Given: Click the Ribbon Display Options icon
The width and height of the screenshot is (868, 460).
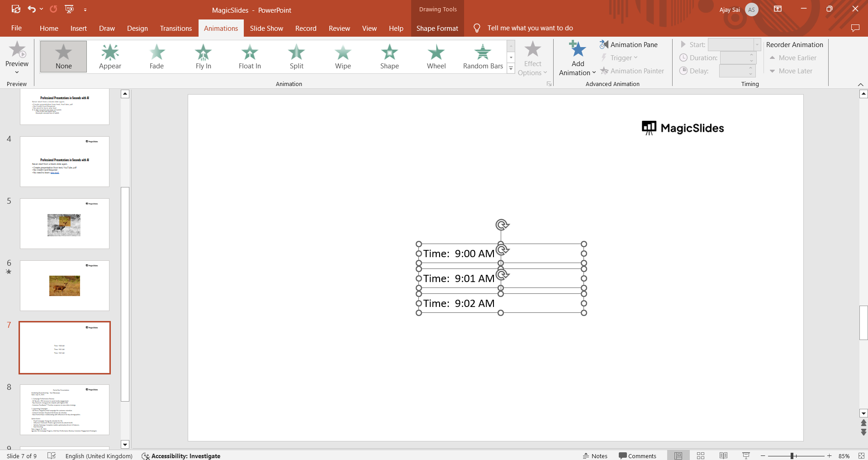Looking at the screenshot, I should tap(778, 9).
